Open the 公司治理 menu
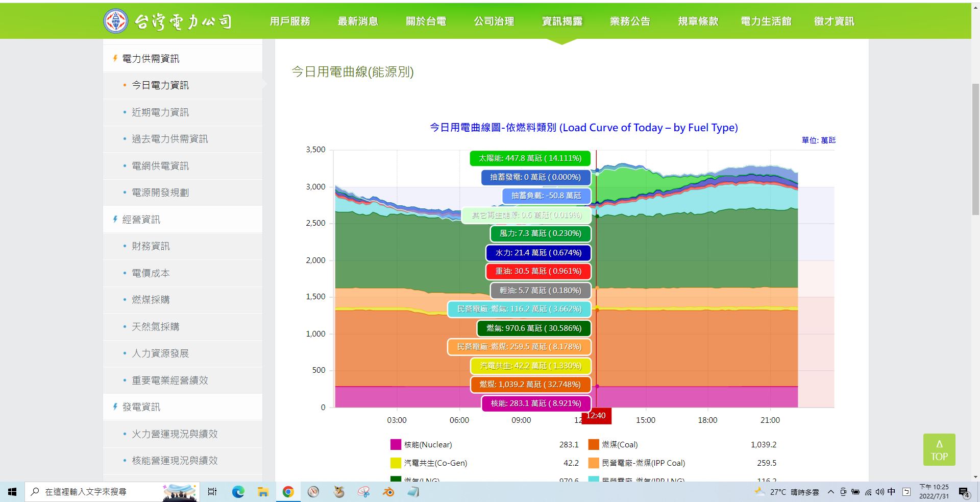 pyautogui.click(x=494, y=21)
